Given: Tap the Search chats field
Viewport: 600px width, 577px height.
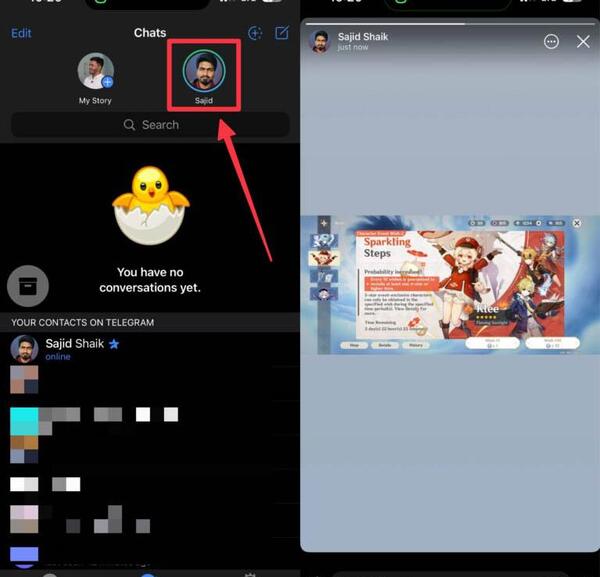Looking at the screenshot, I should coord(150,125).
